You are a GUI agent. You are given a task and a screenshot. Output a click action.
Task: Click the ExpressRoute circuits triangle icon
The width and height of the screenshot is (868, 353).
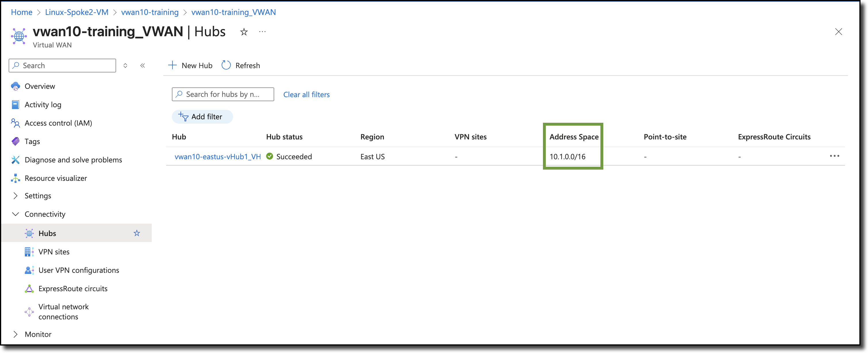[29, 289]
